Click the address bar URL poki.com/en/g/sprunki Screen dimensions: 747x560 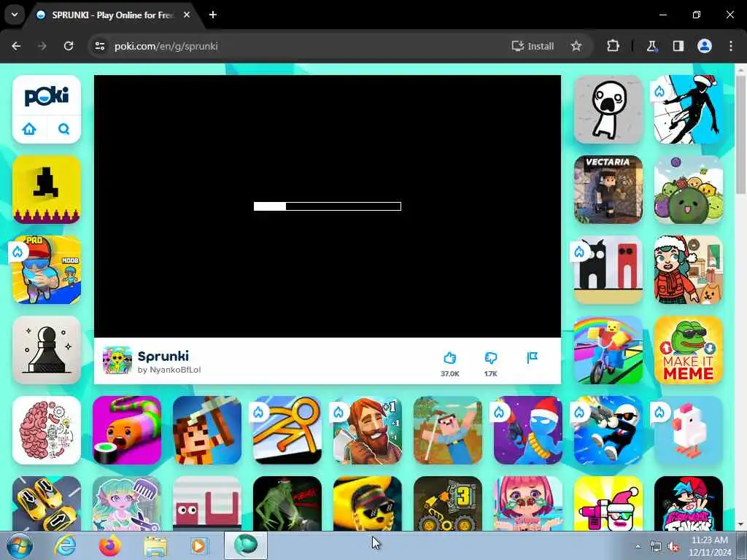[166, 46]
